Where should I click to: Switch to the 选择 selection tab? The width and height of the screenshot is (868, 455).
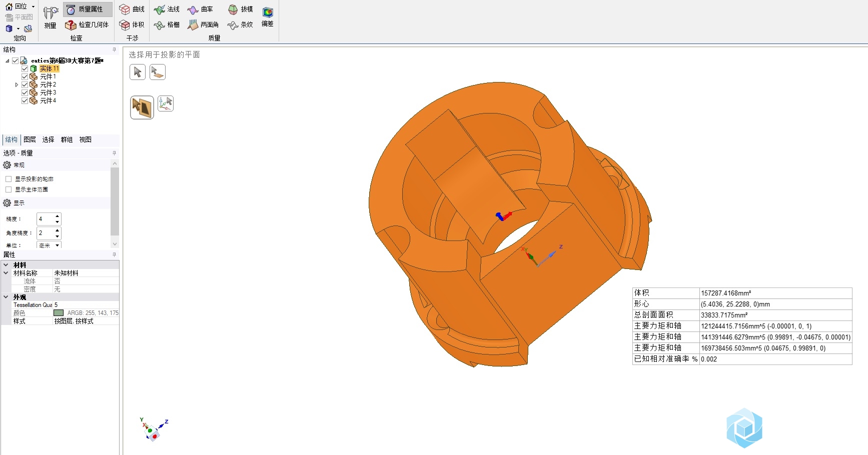49,140
